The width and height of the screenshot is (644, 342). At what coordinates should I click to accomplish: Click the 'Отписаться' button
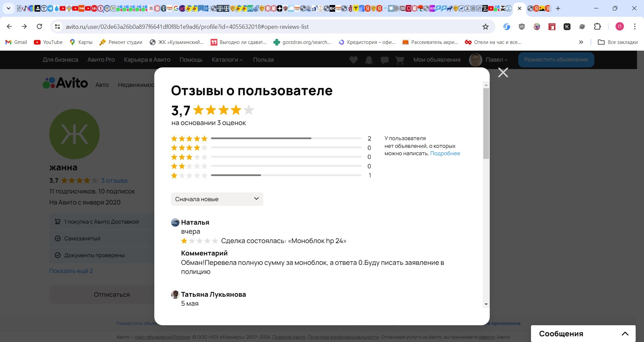(x=112, y=294)
